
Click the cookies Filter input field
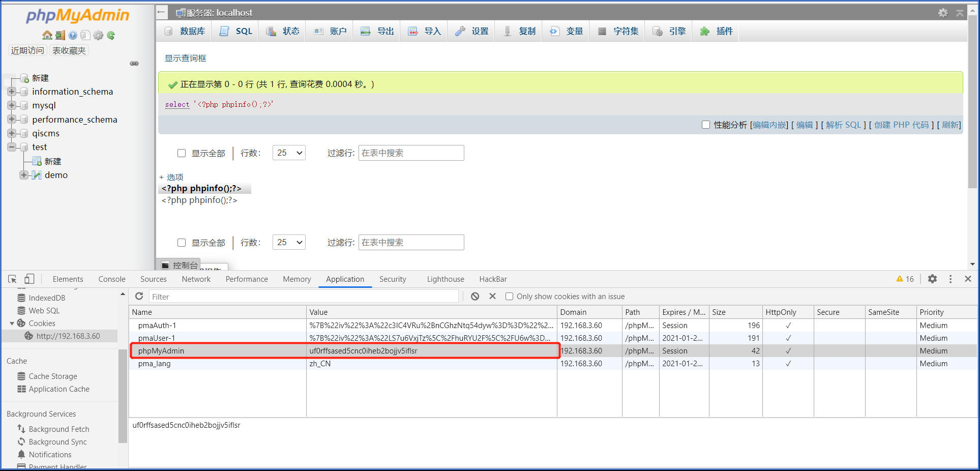click(x=304, y=297)
